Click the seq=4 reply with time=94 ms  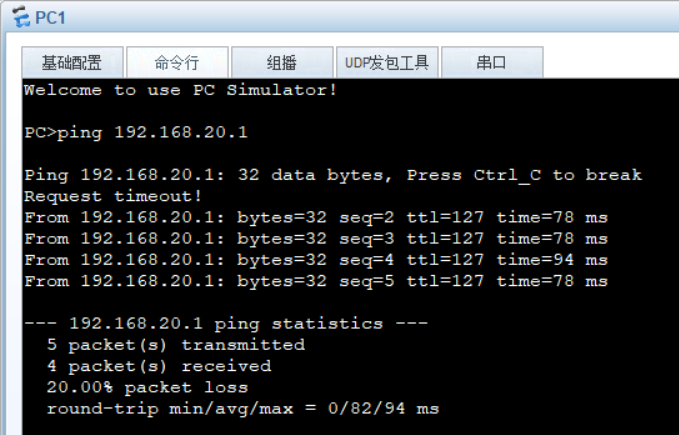(x=316, y=260)
